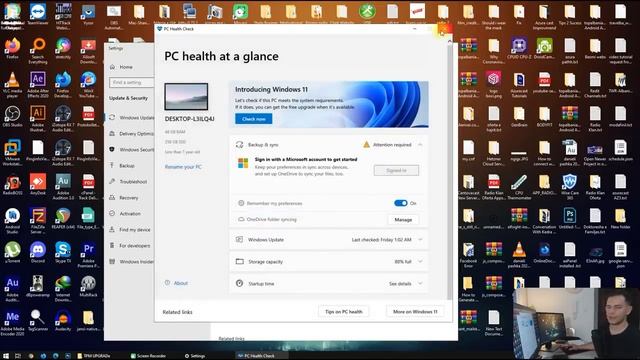This screenshot has height=360, width=640.
Task: Open the AnyDesk desktop icon
Action: pyautogui.click(x=38, y=184)
